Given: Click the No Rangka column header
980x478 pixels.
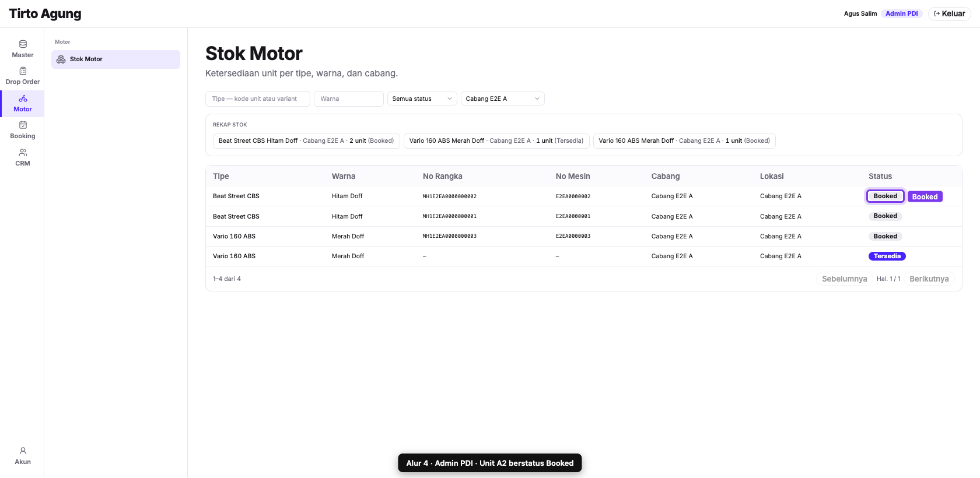Looking at the screenshot, I should pos(443,176).
